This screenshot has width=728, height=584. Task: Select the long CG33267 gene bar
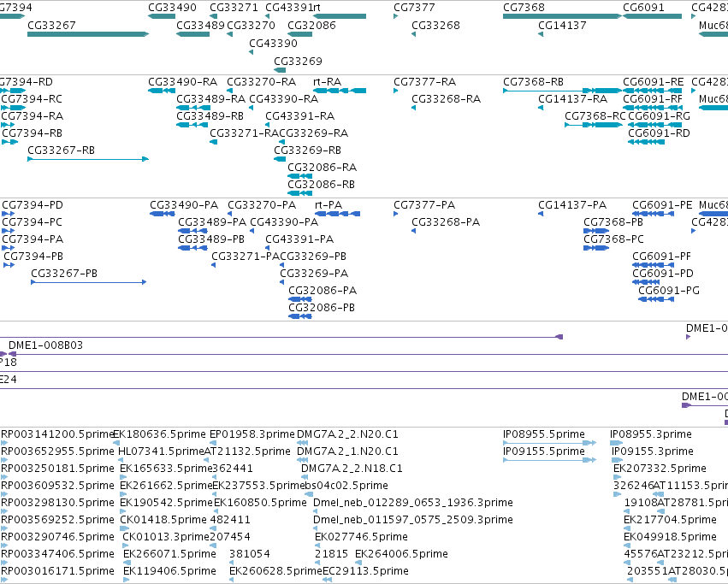[x=88, y=34]
